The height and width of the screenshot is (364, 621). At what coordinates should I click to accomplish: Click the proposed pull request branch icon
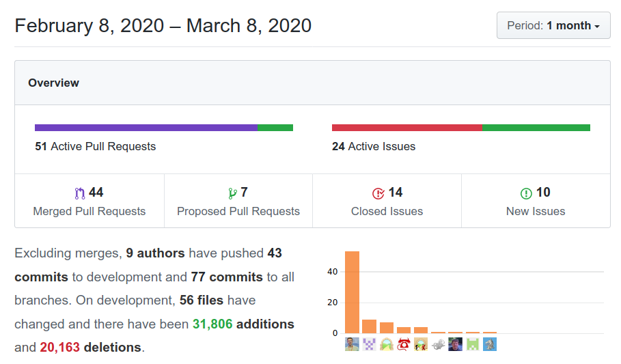pos(232,193)
